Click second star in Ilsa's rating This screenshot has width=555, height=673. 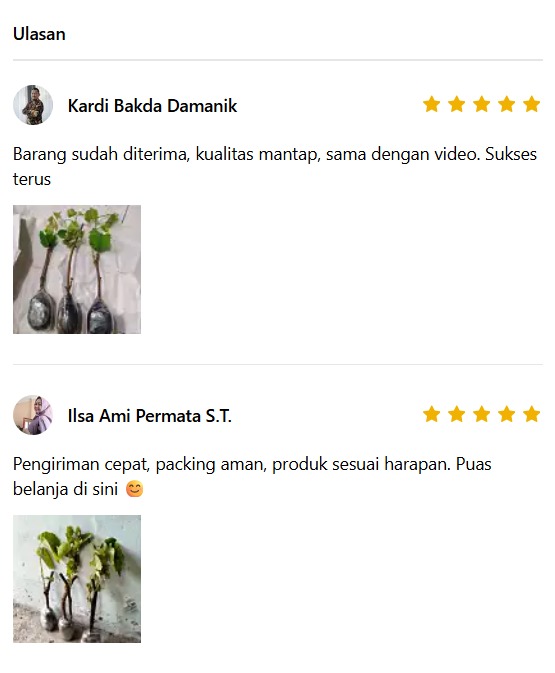(x=456, y=414)
